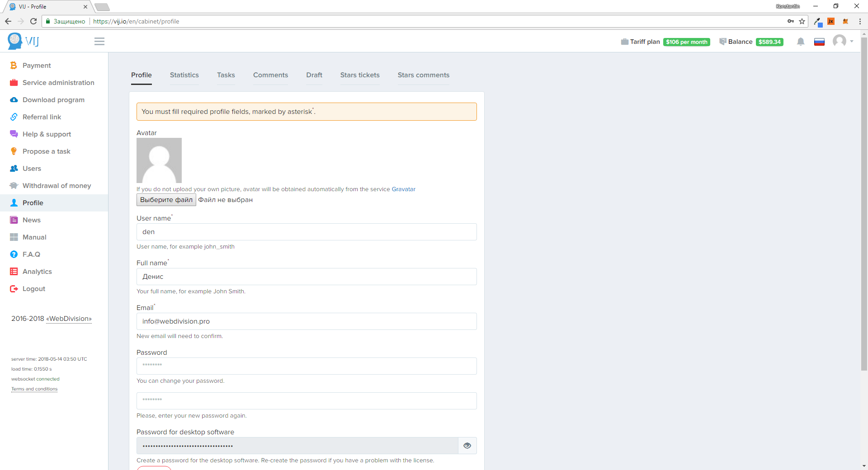This screenshot has width=868, height=470.
Task: Switch to the Stars tickets tab
Action: [x=360, y=75]
